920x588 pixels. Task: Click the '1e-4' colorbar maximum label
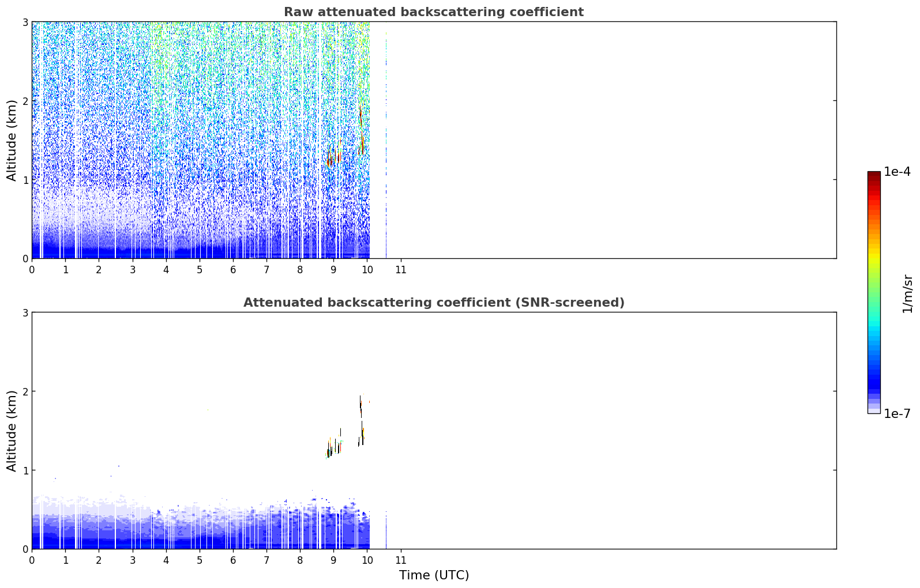point(898,172)
